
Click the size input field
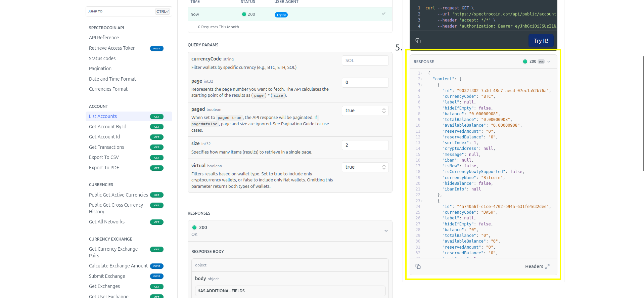point(365,145)
